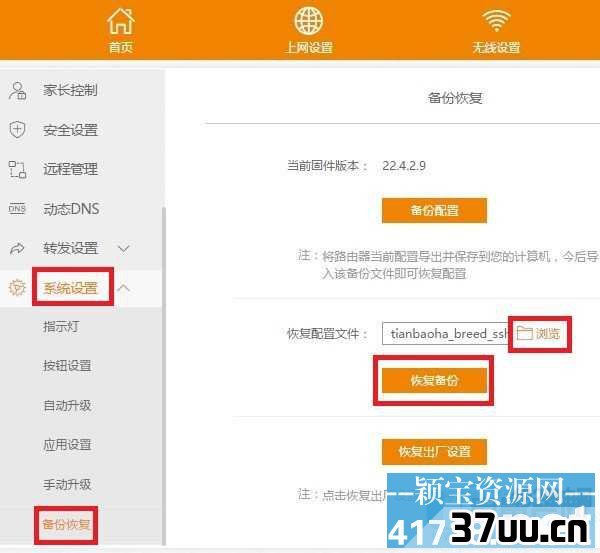Click the 恢复备份 button
This screenshot has width=600, height=553.
tap(434, 380)
